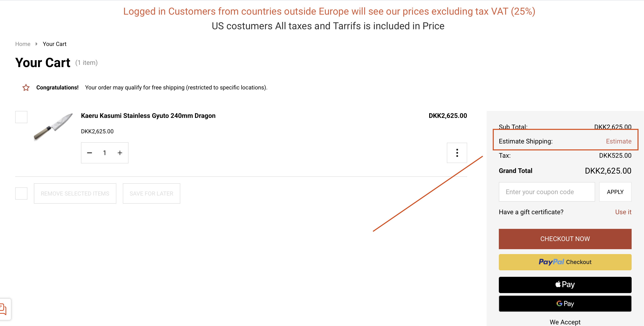
Task: Expand the Estimate shipping link
Action: [618, 141]
